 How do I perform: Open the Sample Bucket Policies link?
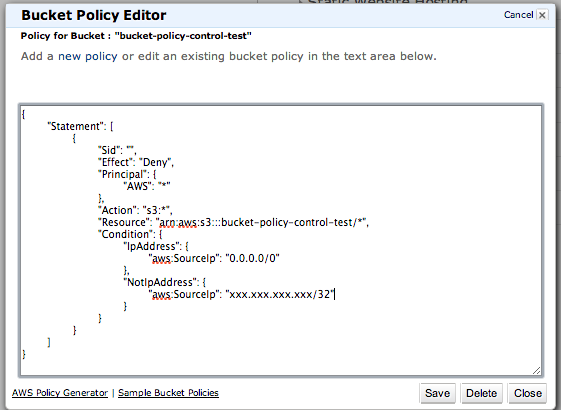[168, 393]
